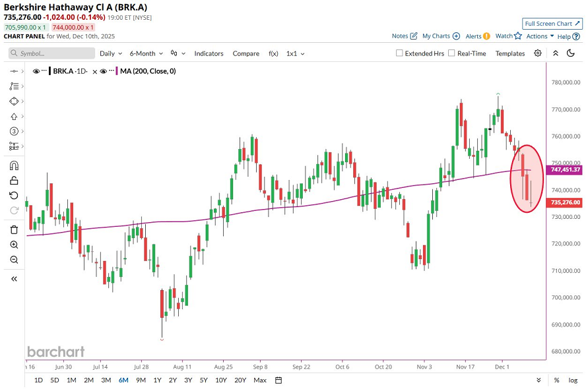Open the Help question mark icon

tap(576, 36)
